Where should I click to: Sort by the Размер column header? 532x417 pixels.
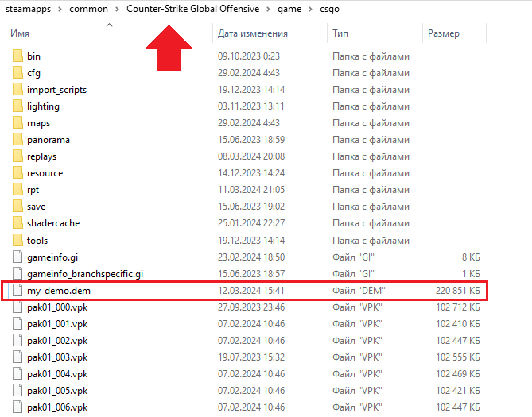444,33
